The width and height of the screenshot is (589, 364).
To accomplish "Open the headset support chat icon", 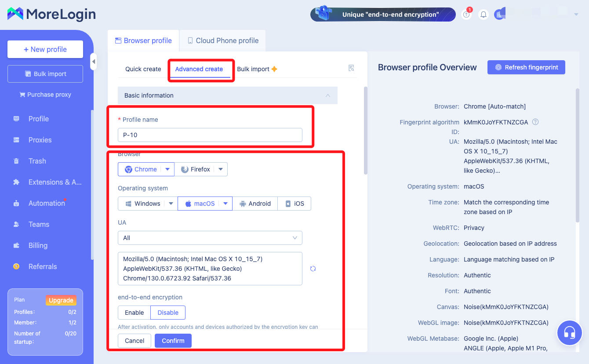I will click(569, 333).
